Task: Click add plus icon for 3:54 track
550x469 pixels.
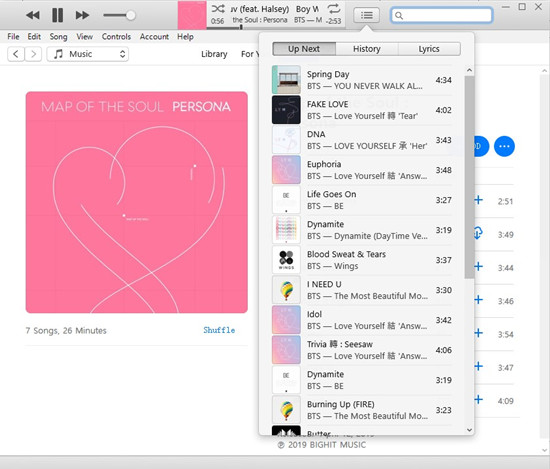Action: click(x=478, y=333)
